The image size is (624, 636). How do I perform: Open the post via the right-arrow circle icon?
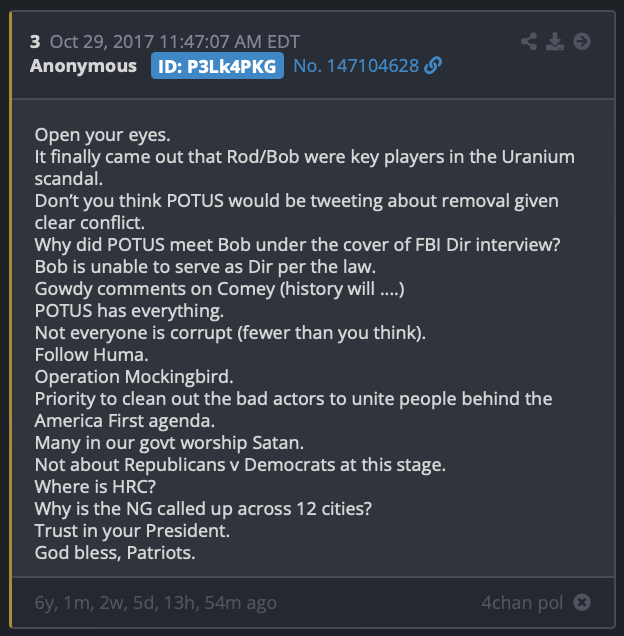[582, 41]
